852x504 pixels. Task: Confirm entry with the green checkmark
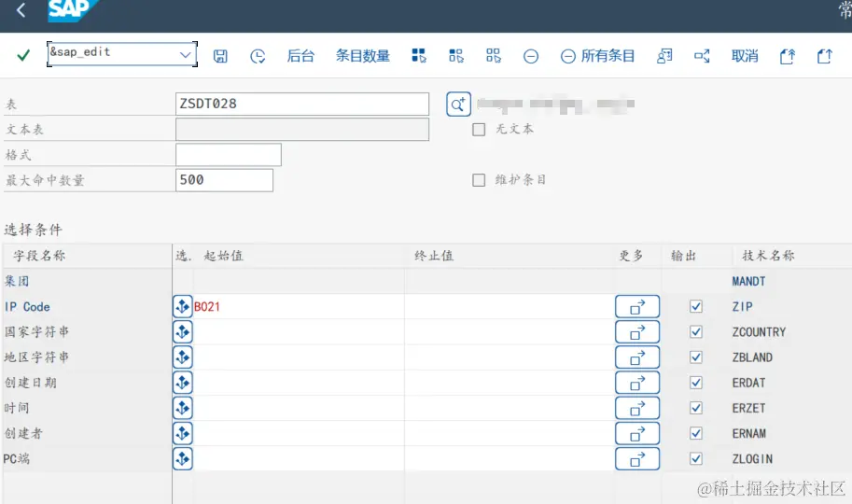click(23, 55)
